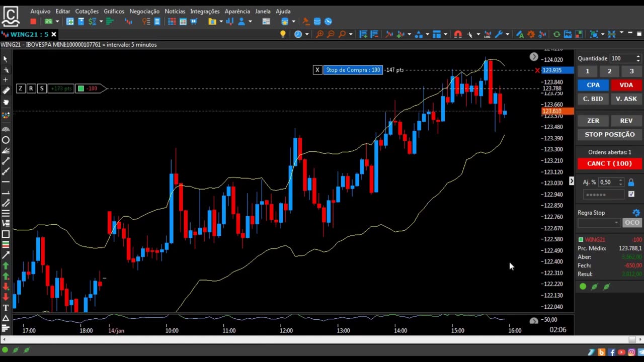Open the Cotações menu
Viewport: 644px width, 362px height.
[87, 11]
